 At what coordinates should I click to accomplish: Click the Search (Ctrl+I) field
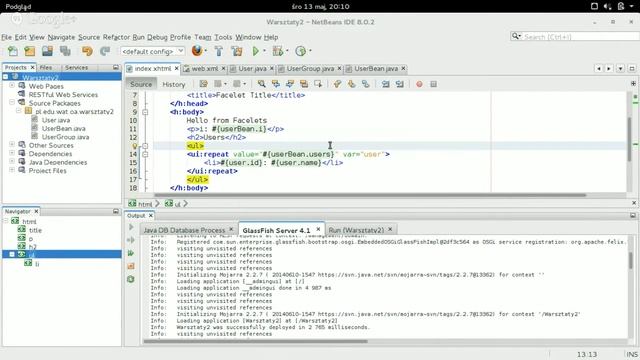click(574, 37)
